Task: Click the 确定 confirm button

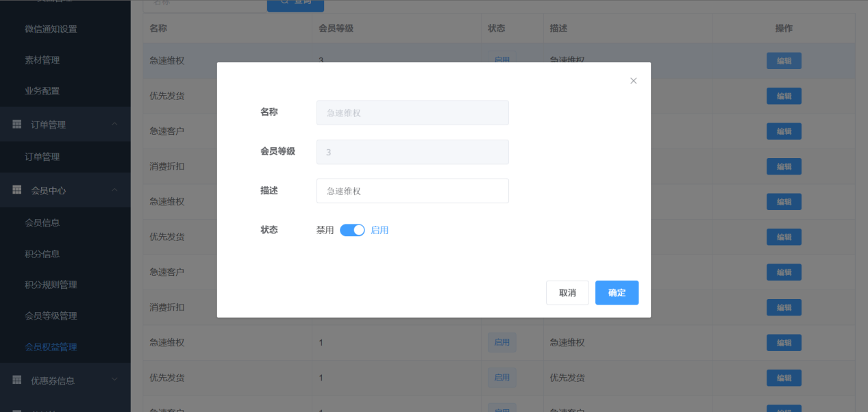Action: coord(617,293)
